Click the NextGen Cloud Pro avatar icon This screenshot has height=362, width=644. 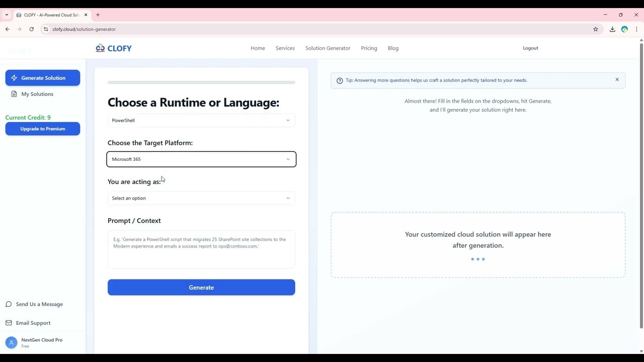point(11,342)
